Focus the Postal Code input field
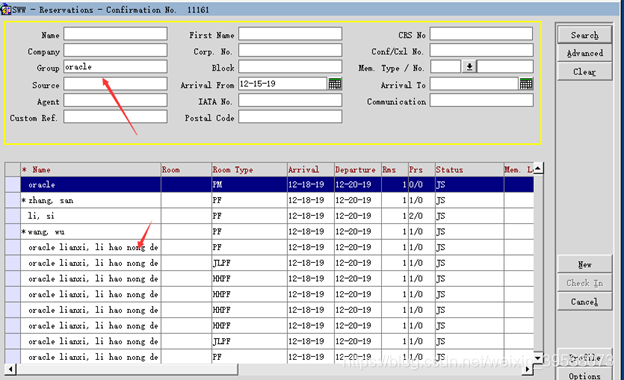The image size is (624, 380). (x=290, y=117)
